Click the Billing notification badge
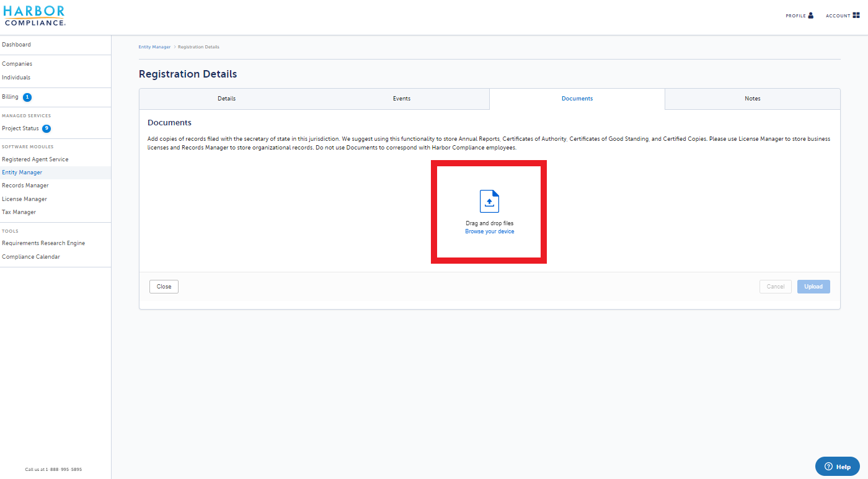 (27, 97)
